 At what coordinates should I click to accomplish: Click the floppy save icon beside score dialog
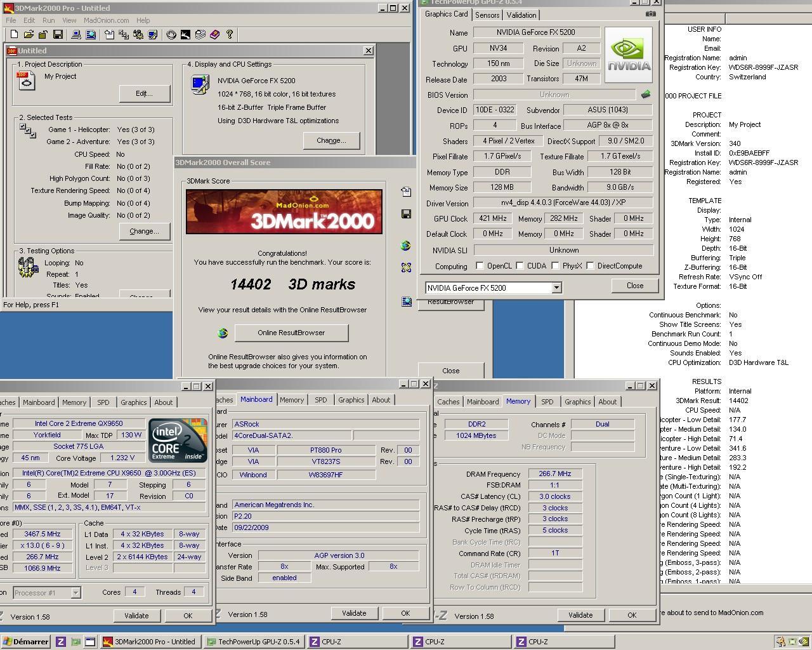tap(406, 214)
